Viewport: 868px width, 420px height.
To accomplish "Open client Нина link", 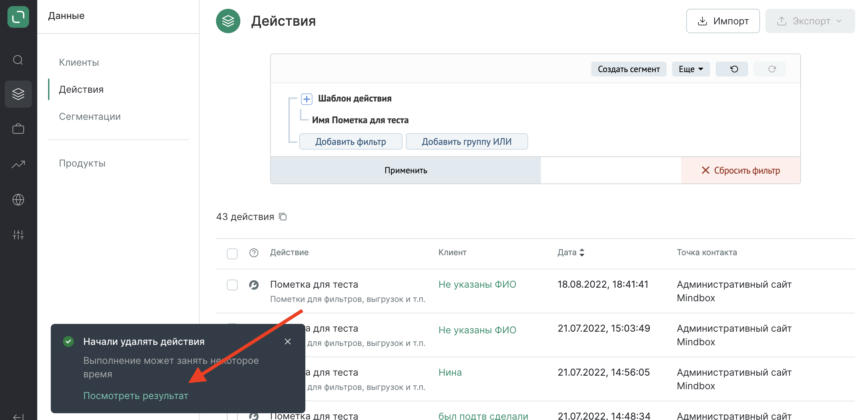I will (x=450, y=372).
